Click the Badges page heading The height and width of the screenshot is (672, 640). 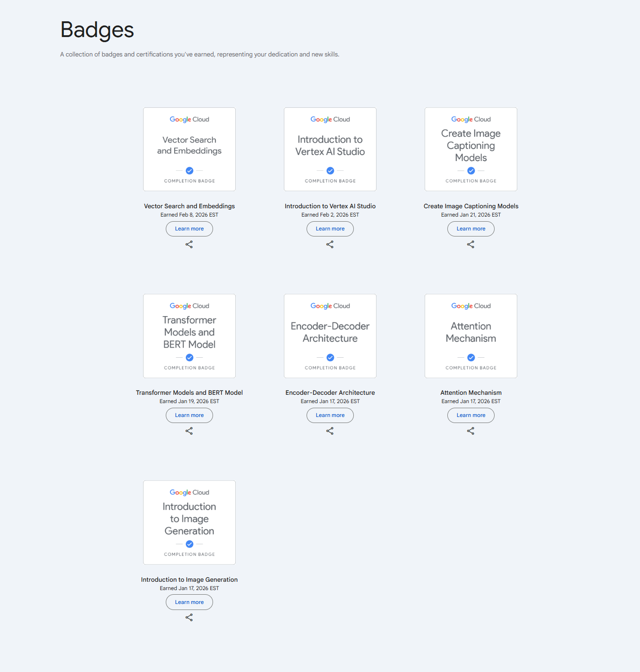click(97, 30)
